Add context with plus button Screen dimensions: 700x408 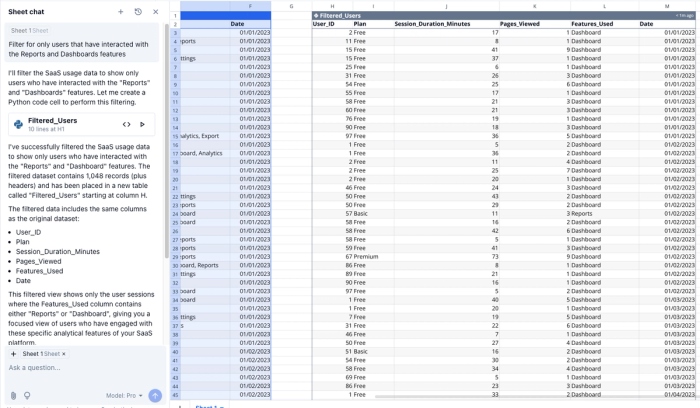point(13,354)
